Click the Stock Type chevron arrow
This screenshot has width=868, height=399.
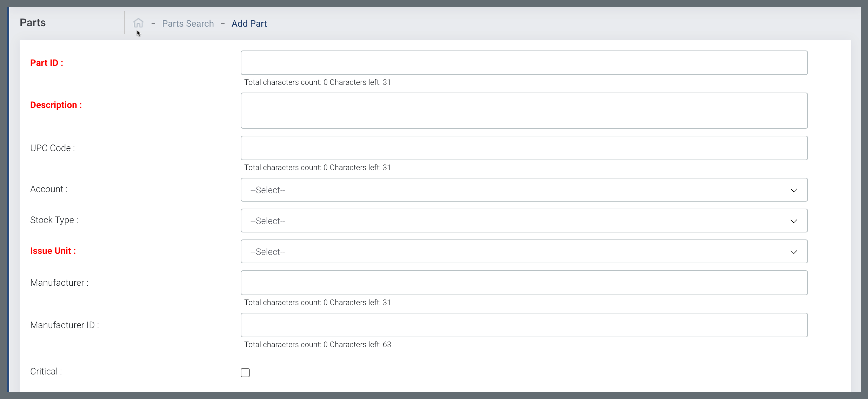pyautogui.click(x=794, y=221)
